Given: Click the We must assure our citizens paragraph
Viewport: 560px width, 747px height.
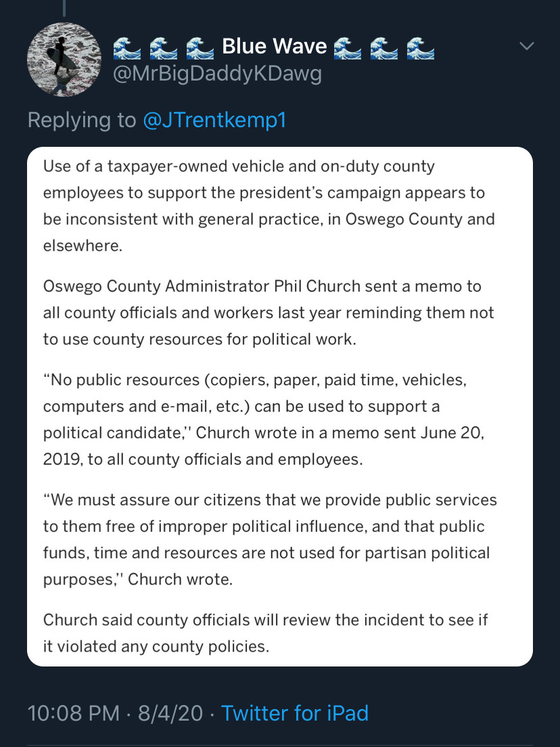Looking at the screenshot, I should pyautogui.click(x=270, y=539).
